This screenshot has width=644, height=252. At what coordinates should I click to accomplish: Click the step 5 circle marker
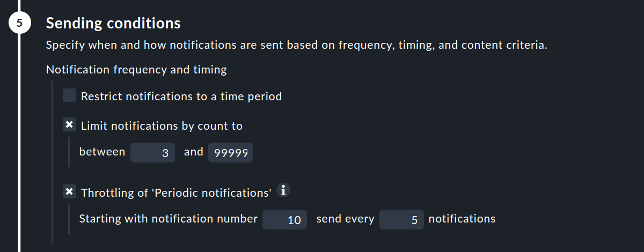[x=20, y=24]
